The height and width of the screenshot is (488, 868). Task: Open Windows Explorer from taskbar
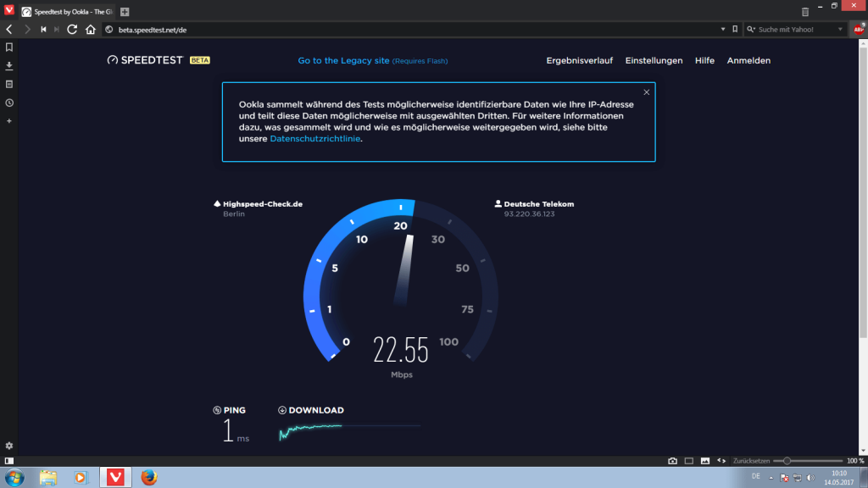(x=48, y=477)
